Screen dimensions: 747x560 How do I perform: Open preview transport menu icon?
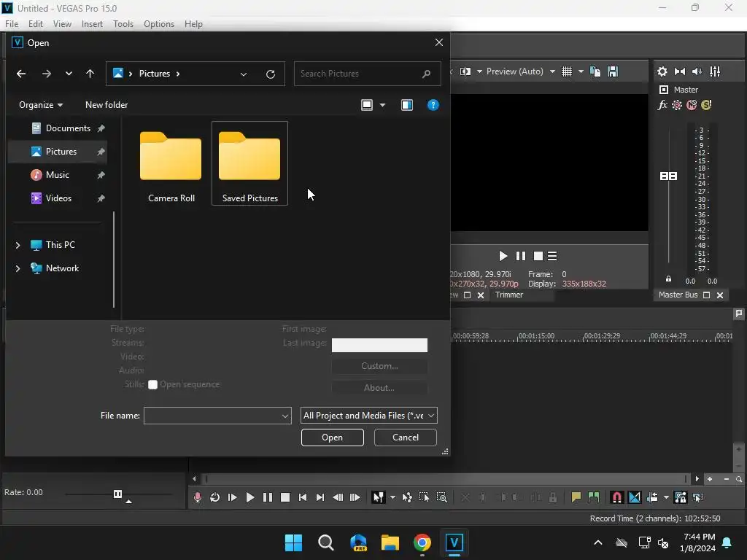click(552, 256)
